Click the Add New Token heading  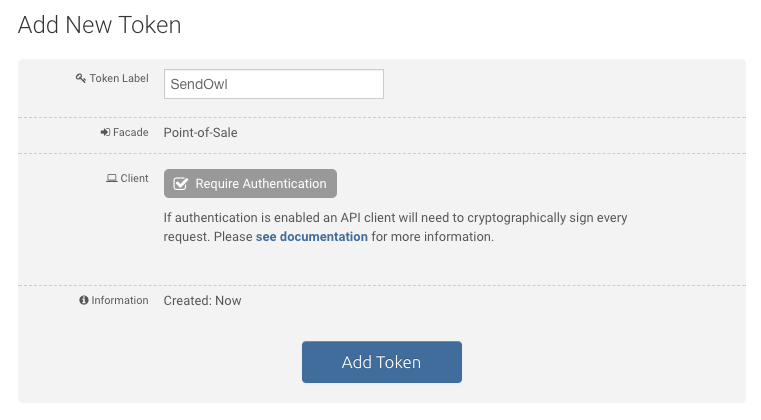(x=100, y=25)
